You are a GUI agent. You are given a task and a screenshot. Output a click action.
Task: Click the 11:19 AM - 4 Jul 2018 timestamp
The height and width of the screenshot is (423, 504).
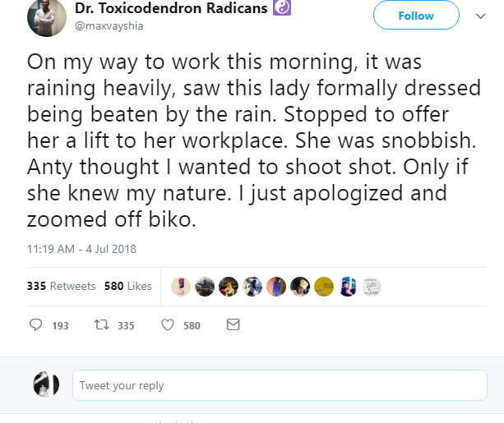click(x=81, y=249)
